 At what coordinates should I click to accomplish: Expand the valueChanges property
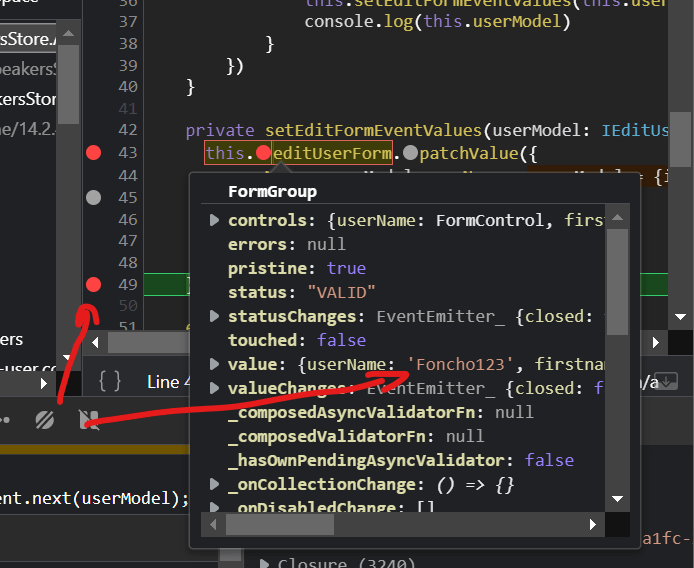coord(214,388)
